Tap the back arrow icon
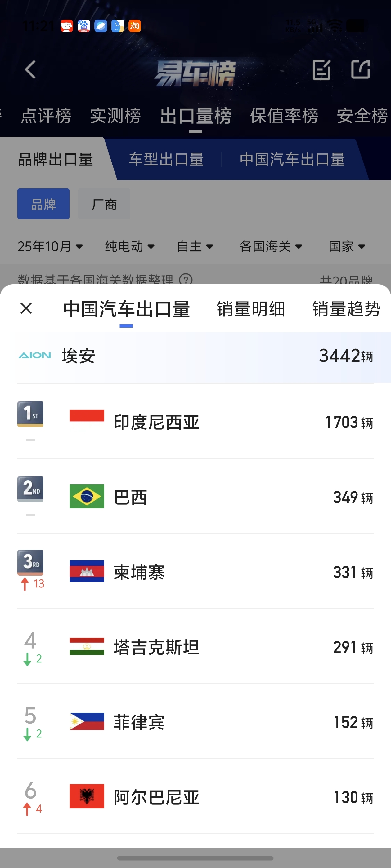 click(x=30, y=70)
